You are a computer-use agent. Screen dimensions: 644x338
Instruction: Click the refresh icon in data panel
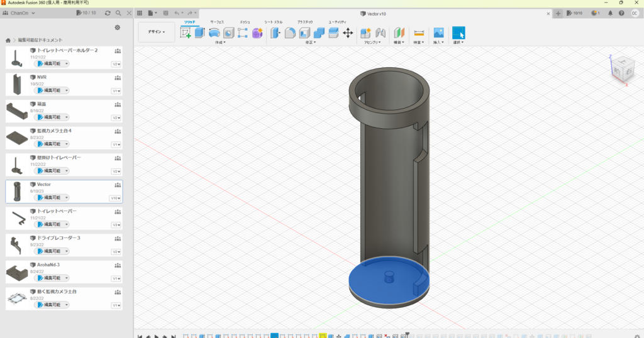108,13
